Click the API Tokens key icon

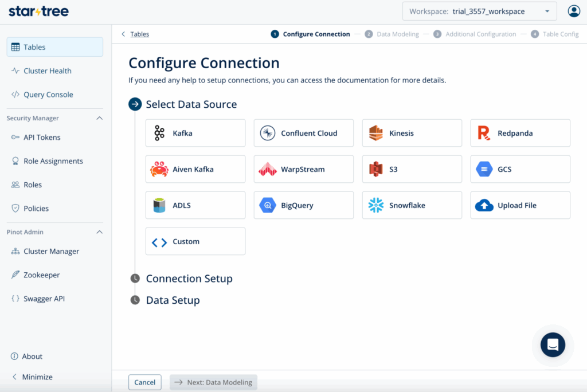click(15, 138)
